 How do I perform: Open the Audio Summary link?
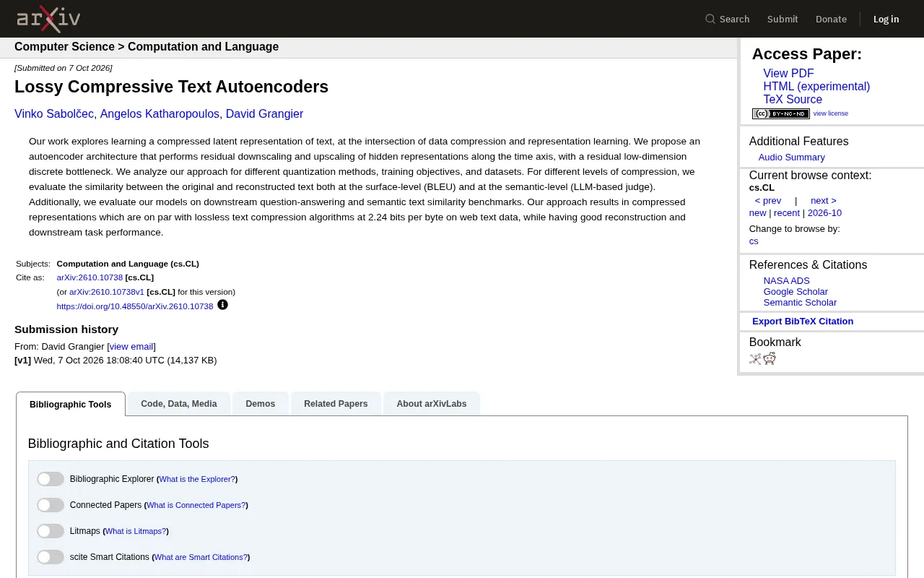coord(791,158)
